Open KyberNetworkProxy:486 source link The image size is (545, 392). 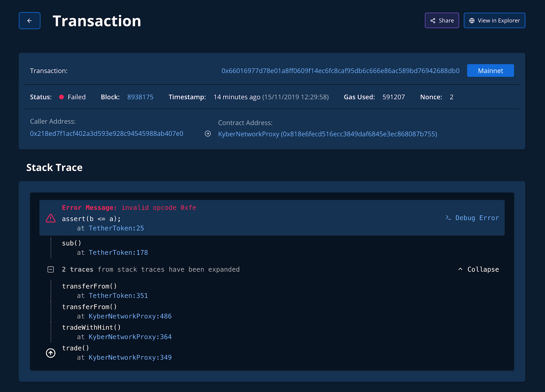(x=130, y=316)
